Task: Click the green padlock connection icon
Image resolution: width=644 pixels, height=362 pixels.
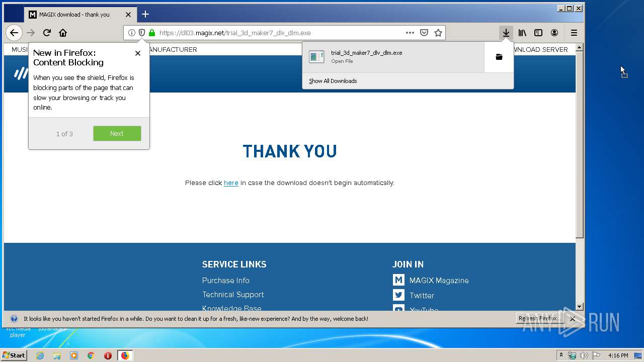Action: 152,33
